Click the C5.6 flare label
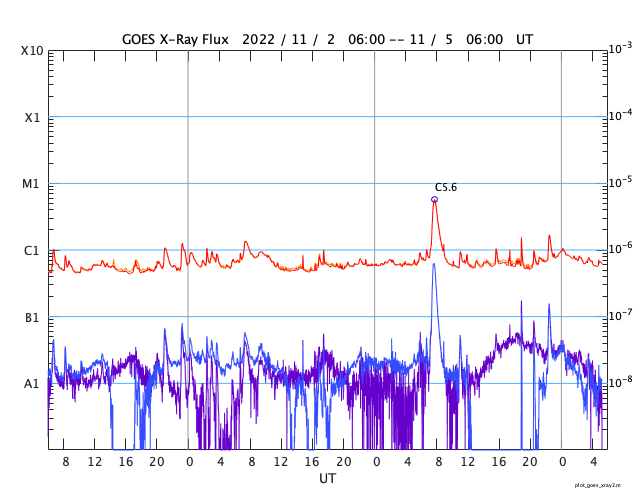The image size is (640, 500). coord(446,187)
